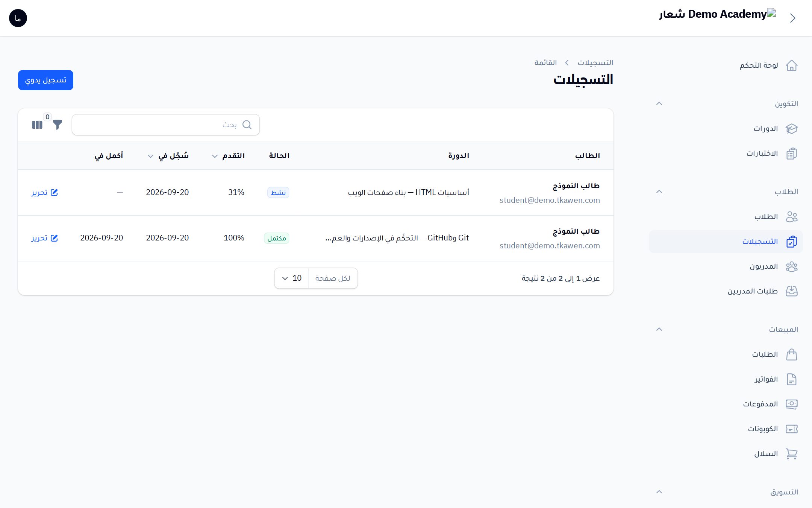Click the enrollments clipboard-check icon (التسجيلات)

[x=791, y=242]
